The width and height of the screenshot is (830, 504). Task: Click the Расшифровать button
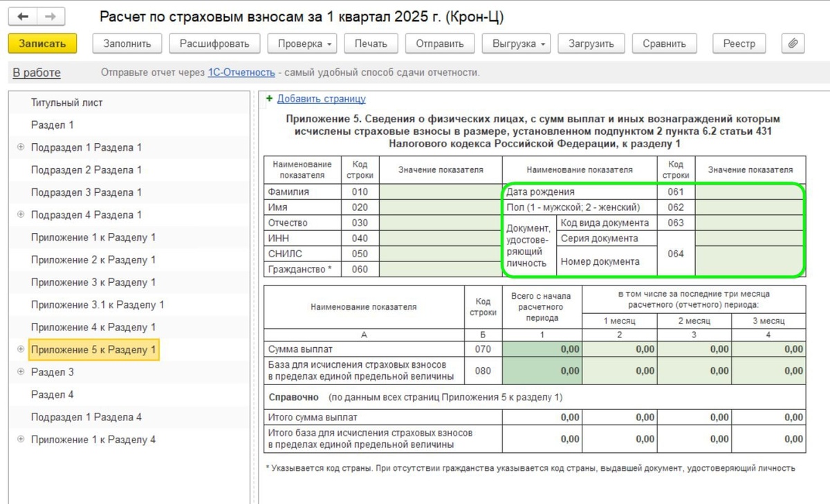point(214,44)
